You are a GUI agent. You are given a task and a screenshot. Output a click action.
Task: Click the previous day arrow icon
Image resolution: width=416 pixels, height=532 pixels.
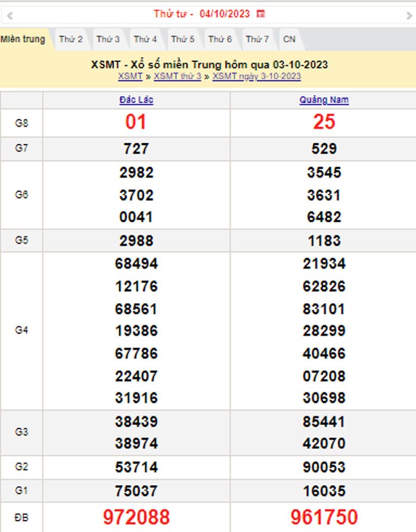pos(10,15)
